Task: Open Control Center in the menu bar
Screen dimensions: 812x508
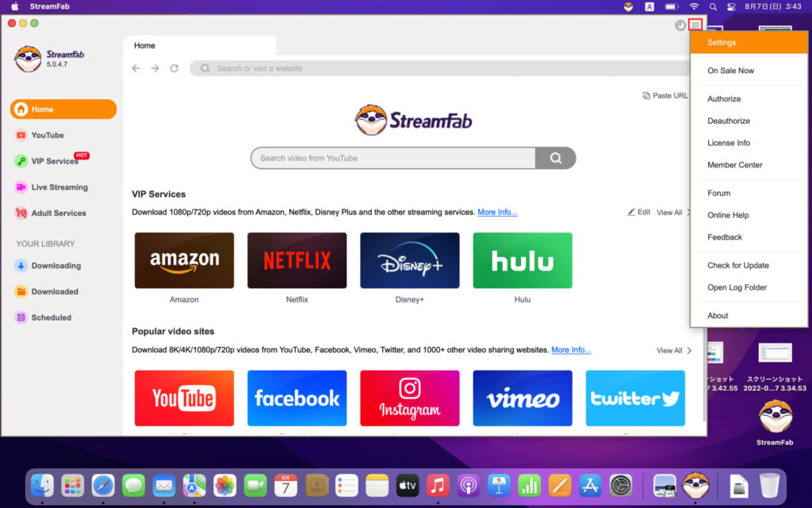Action: [731, 6]
